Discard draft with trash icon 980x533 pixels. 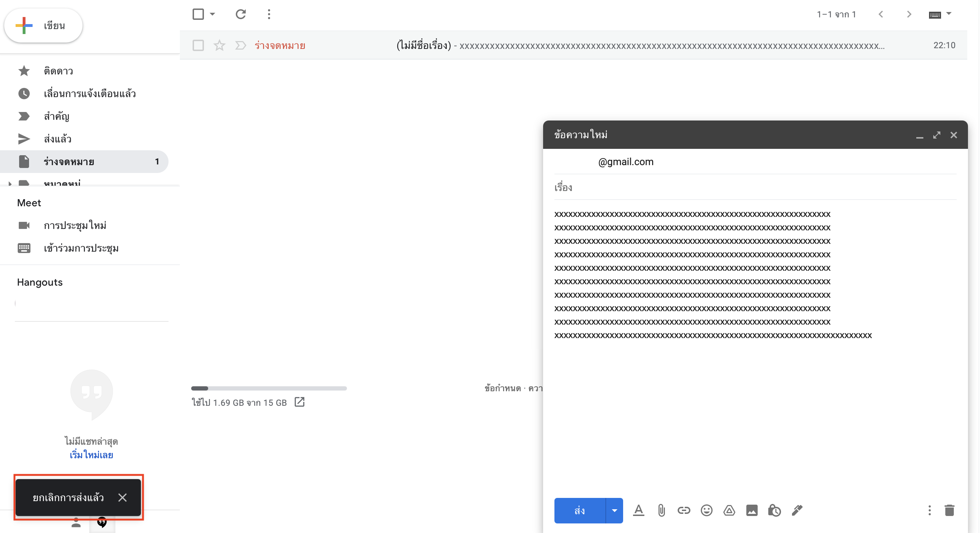click(x=949, y=510)
